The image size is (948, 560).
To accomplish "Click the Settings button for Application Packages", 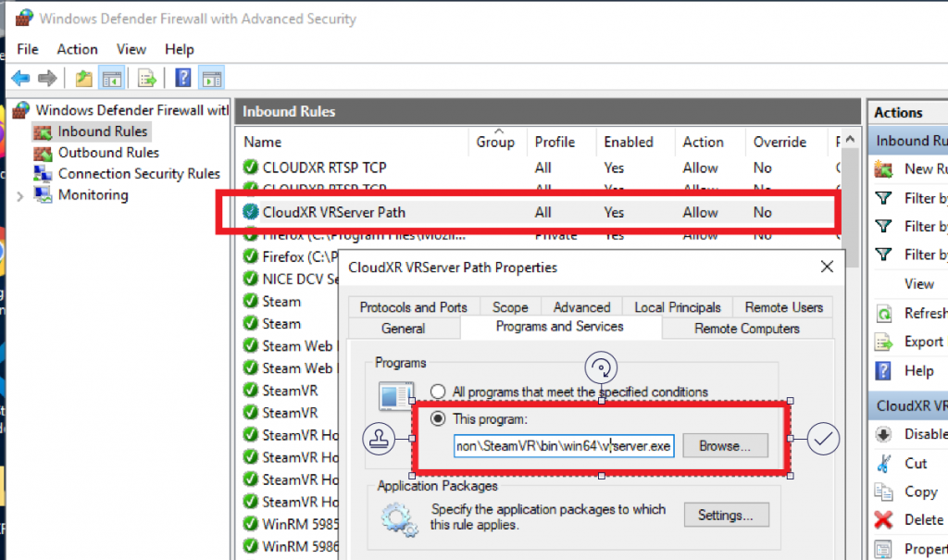I will click(726, 515).
